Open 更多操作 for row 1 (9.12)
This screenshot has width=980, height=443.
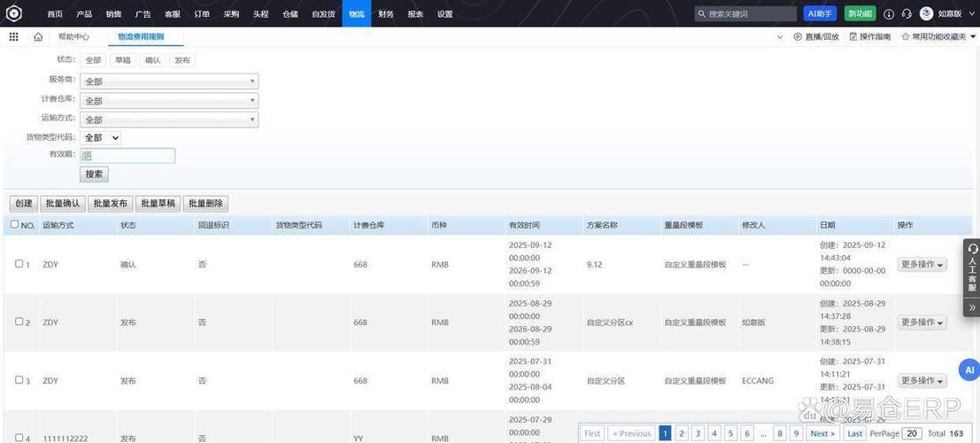[922, 265]
